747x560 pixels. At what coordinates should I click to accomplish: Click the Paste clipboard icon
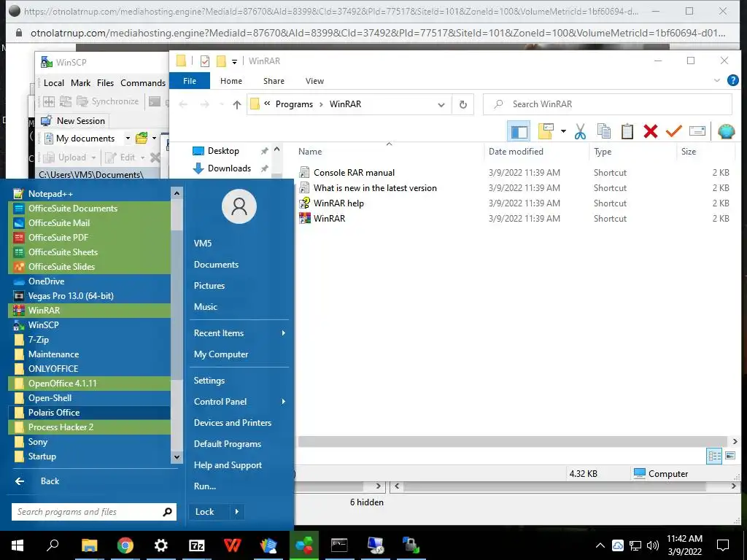coord(627,131)
